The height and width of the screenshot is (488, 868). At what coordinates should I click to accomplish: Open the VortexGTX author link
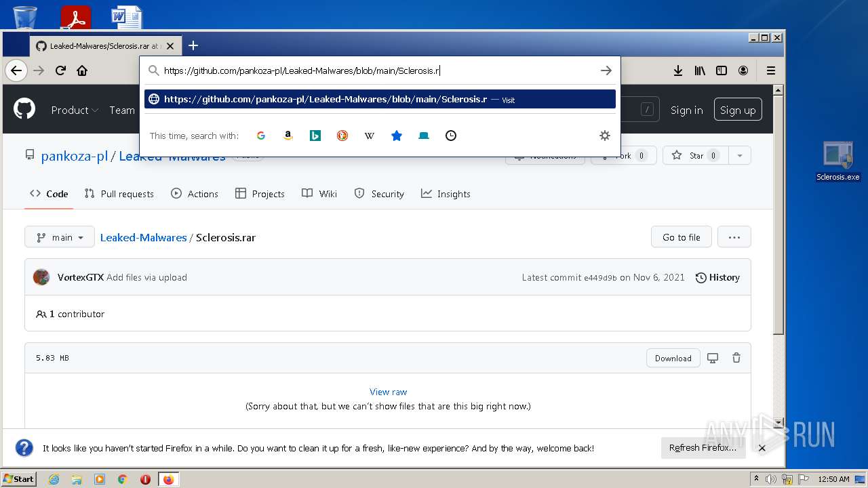[x=81, y=277]
